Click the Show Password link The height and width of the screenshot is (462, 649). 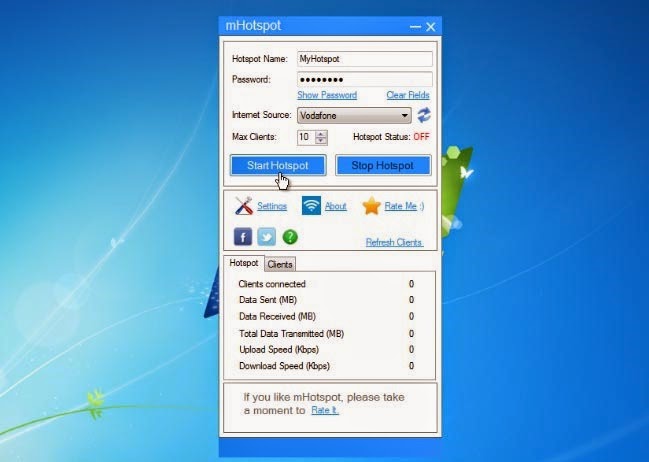[x=327, y=95]
